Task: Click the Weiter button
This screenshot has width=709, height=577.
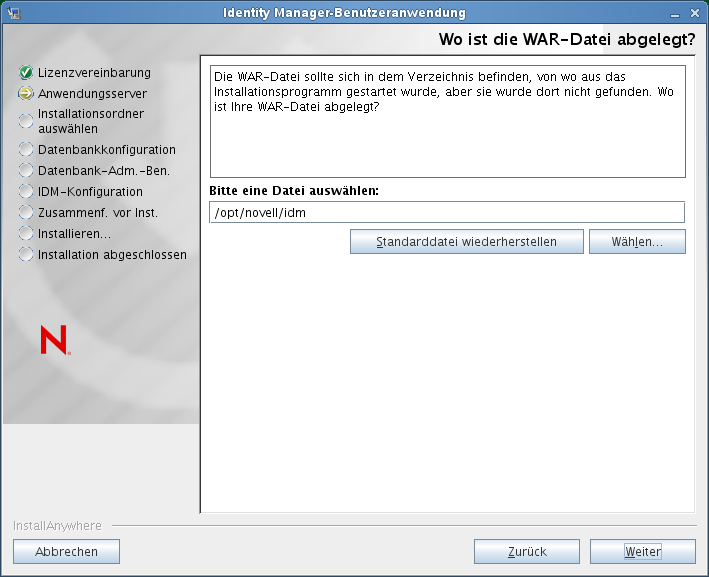Action: coord(643,551)
